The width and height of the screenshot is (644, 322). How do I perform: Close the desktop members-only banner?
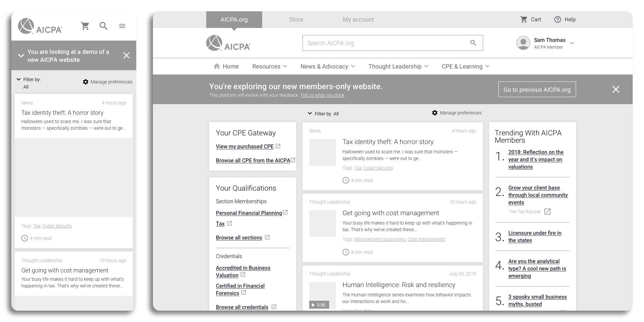coord(616,89)
